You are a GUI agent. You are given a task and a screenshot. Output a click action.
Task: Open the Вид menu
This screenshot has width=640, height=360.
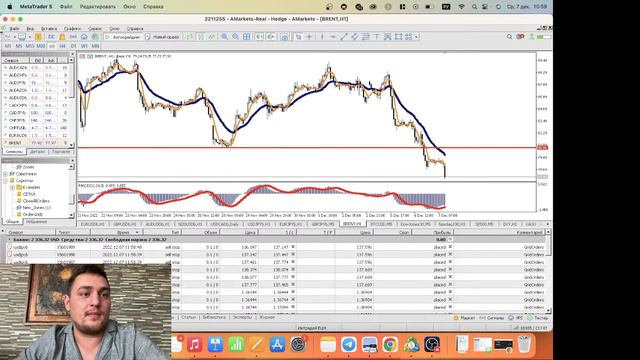(30, 29)
